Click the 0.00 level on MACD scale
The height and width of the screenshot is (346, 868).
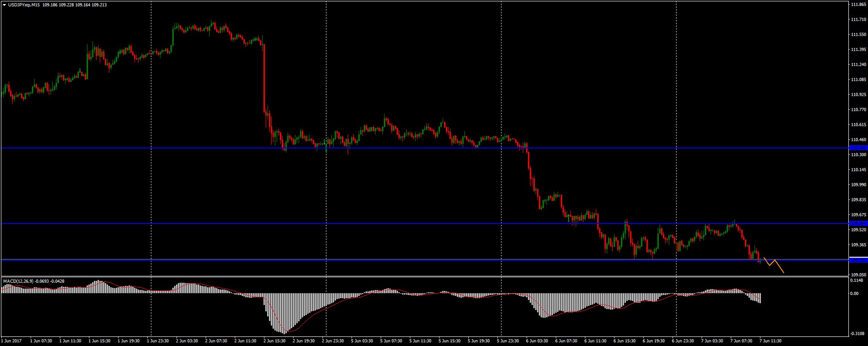[x=854, y=294]
